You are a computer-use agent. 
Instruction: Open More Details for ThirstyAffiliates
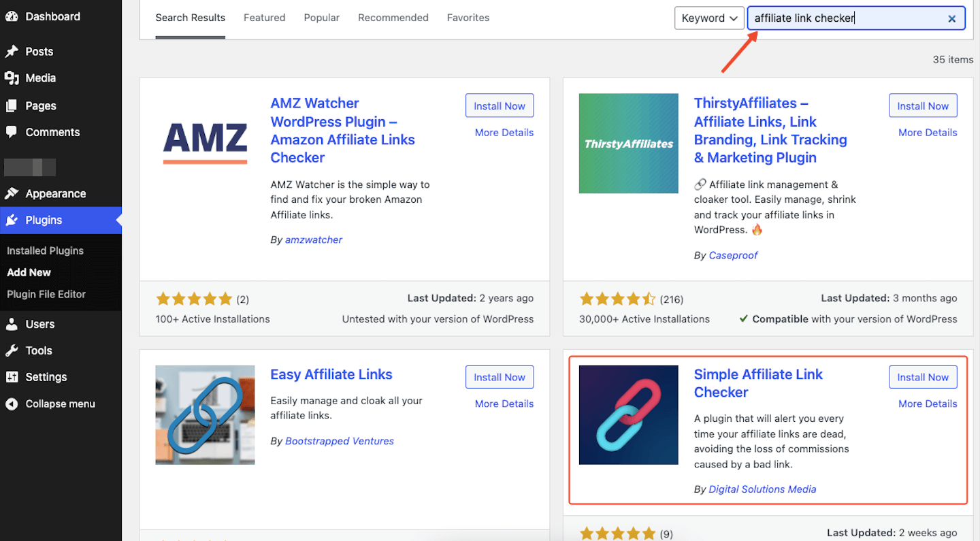click(928, 133)
